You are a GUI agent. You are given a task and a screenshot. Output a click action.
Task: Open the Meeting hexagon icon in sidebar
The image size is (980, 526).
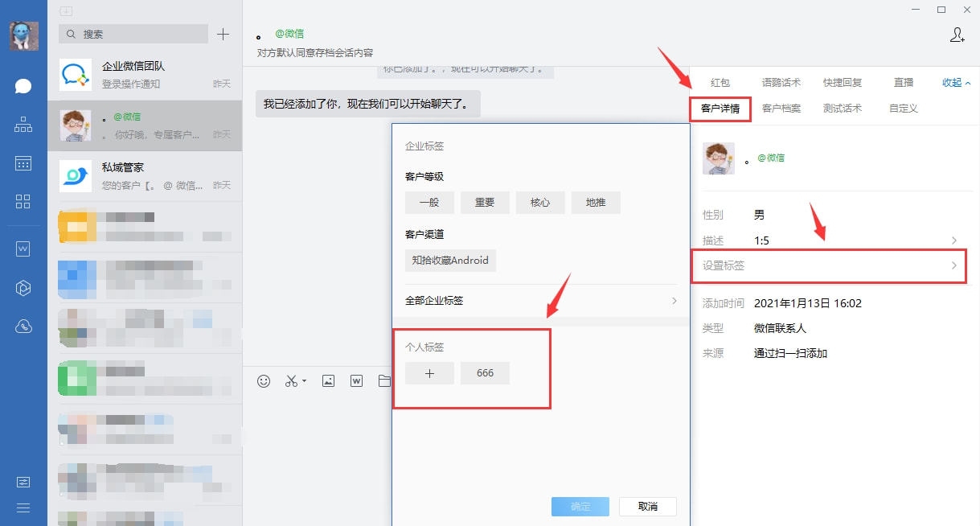pos(23,288)
